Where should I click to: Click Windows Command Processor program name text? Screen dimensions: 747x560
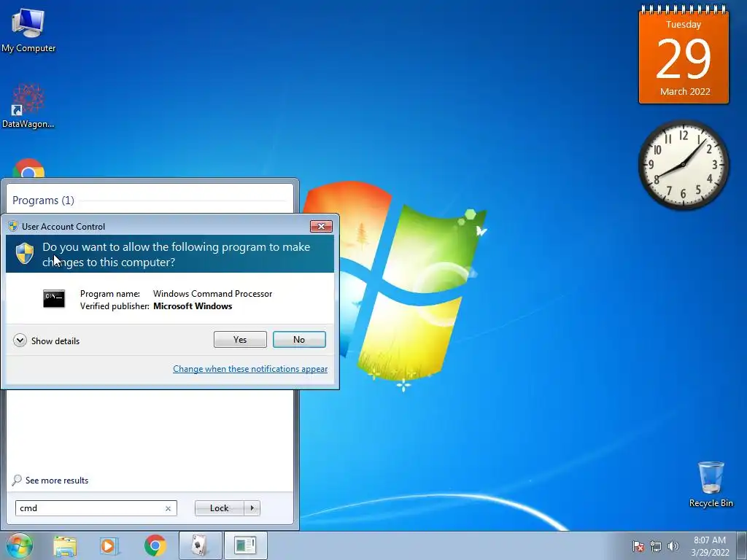(212, 294)
